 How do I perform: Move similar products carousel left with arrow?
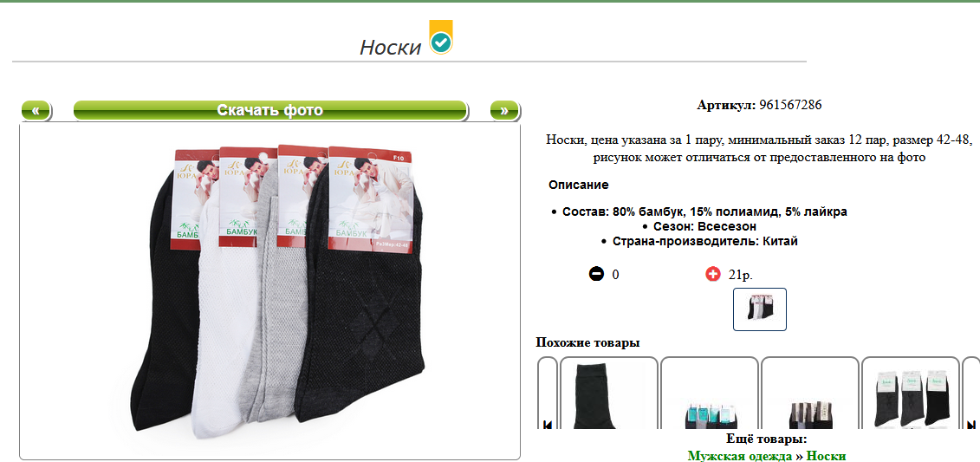(548, 425)
